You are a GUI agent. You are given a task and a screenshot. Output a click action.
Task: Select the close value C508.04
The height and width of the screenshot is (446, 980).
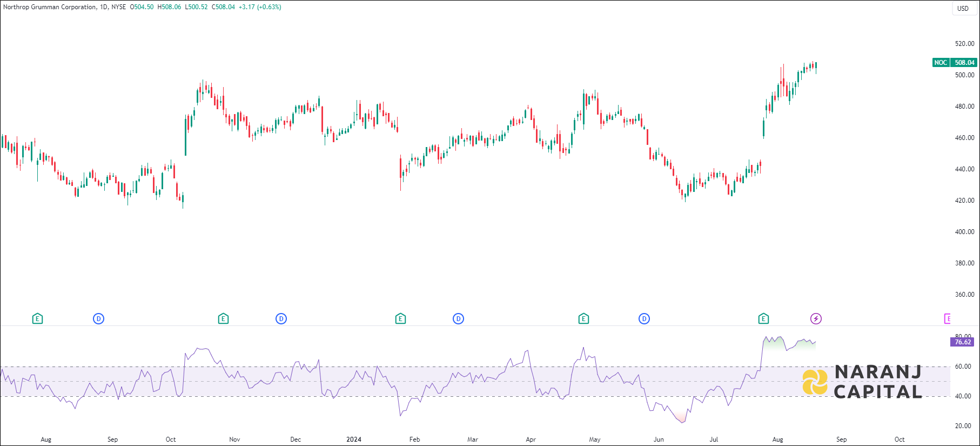pyautogui.click(x=223, y=7)
